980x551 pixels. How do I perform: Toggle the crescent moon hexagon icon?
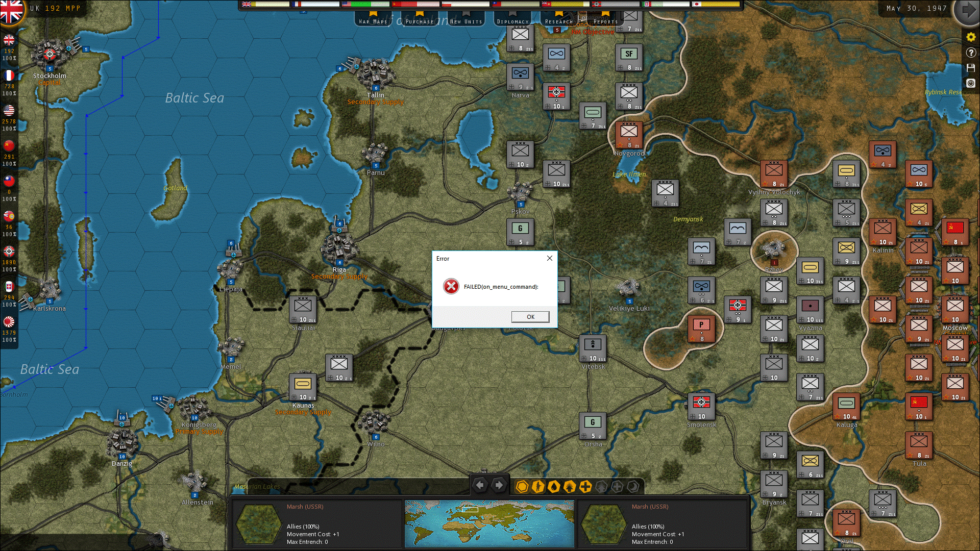pyautogui.click(x=632, y=487)
